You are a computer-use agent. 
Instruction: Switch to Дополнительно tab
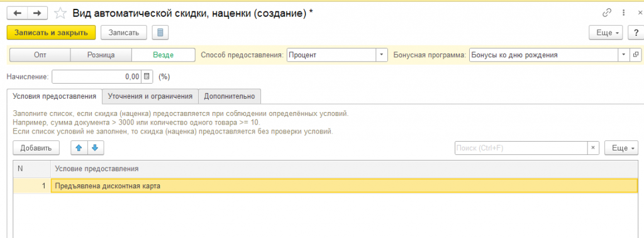click(x=230, y=96)
